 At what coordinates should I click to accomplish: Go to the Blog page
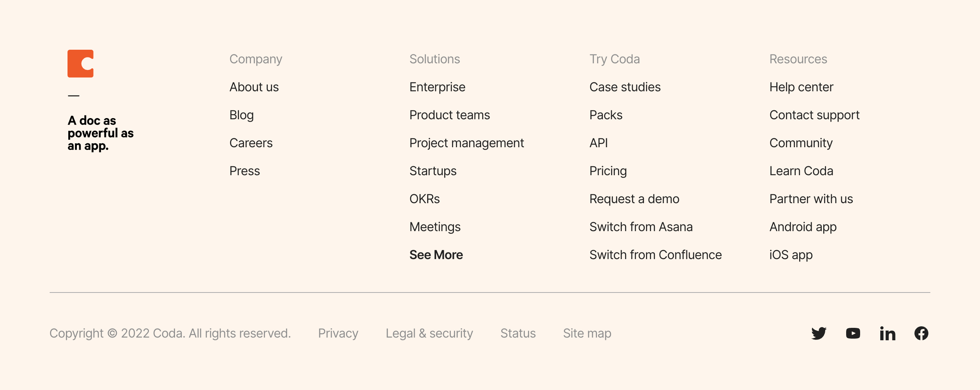241,115
